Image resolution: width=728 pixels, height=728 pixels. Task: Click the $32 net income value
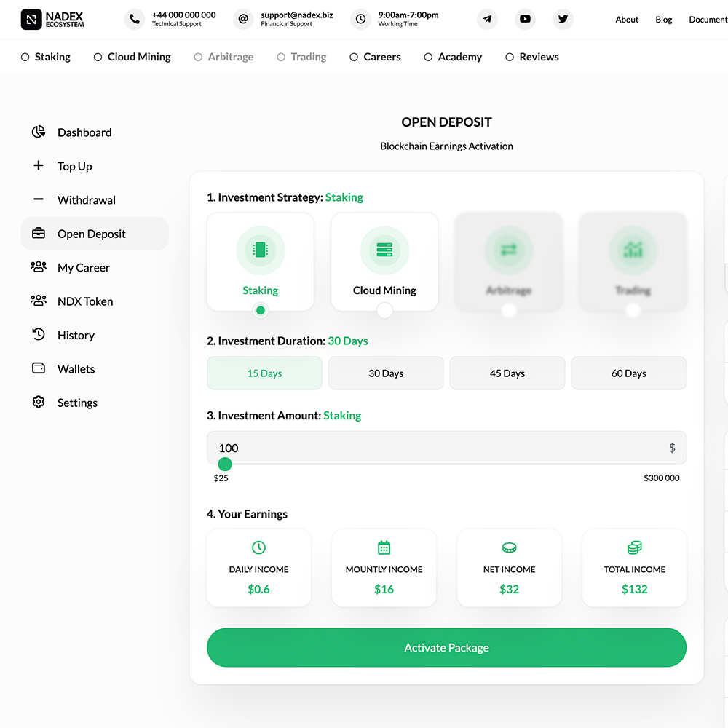pos(510,589)
